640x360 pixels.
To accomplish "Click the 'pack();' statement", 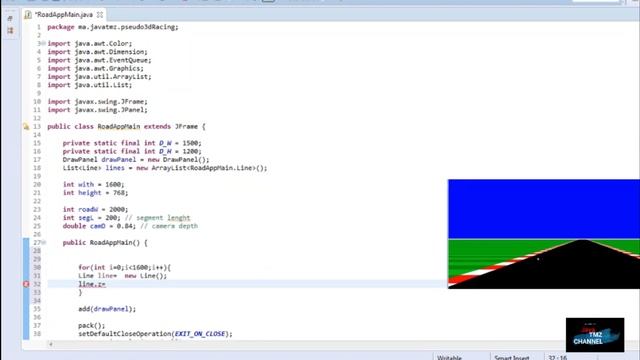I will (x=91, y=326).
